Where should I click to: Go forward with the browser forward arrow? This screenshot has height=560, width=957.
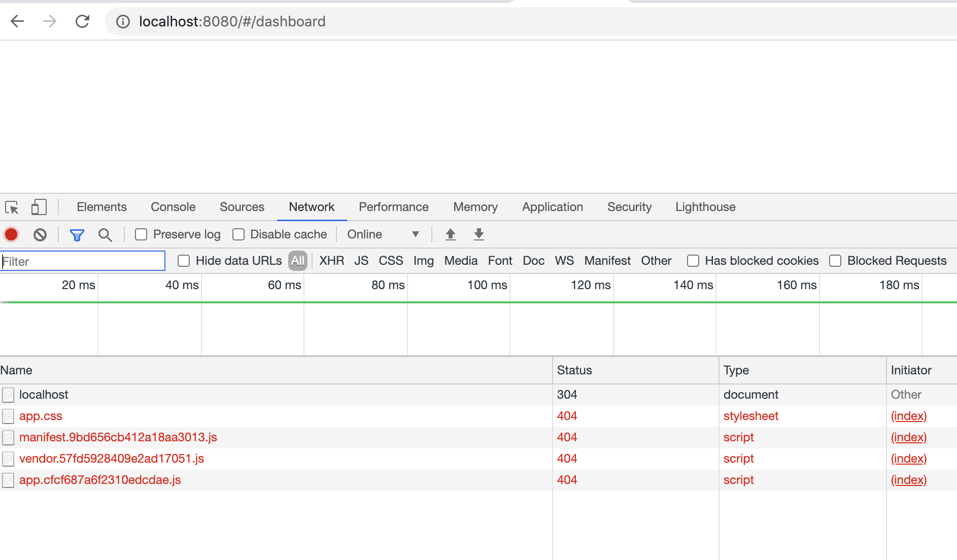[50, 21]
